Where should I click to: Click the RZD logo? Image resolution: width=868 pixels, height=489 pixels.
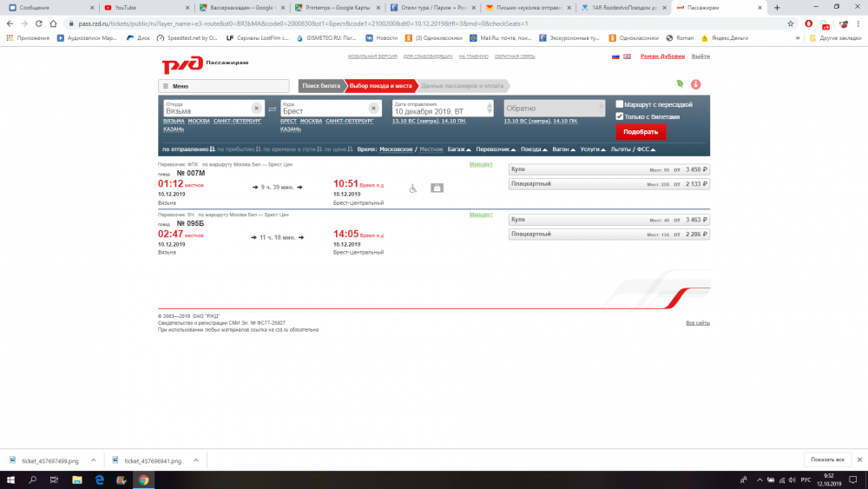(182, 65)
